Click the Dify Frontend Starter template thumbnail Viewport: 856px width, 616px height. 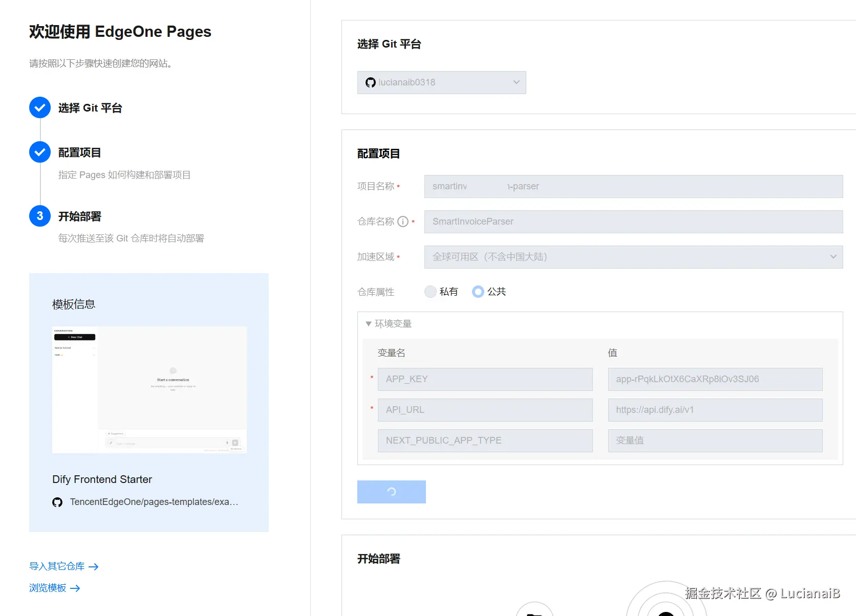[x=149, y=390]
